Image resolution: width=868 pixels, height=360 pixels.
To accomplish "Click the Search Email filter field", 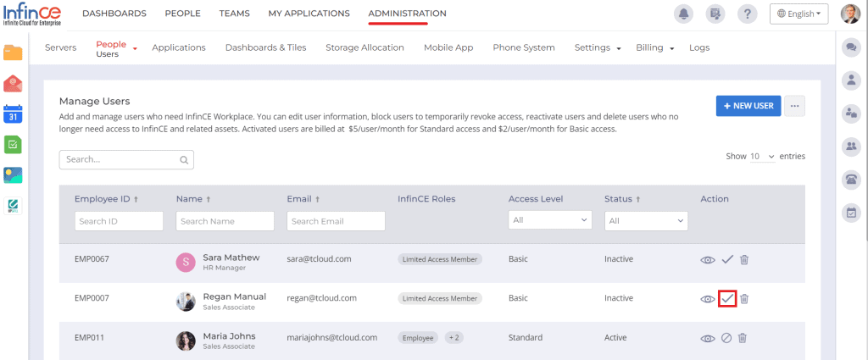I will (x=336, y=221).
